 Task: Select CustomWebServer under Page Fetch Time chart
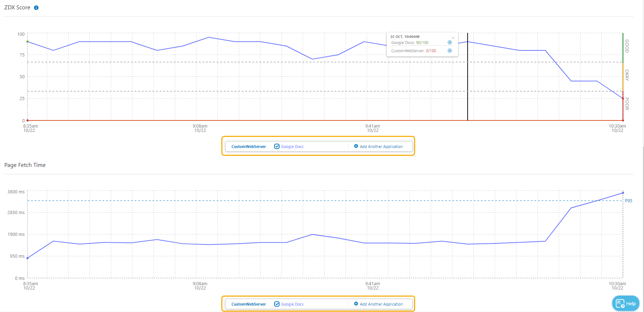click(x=248, y=304)
